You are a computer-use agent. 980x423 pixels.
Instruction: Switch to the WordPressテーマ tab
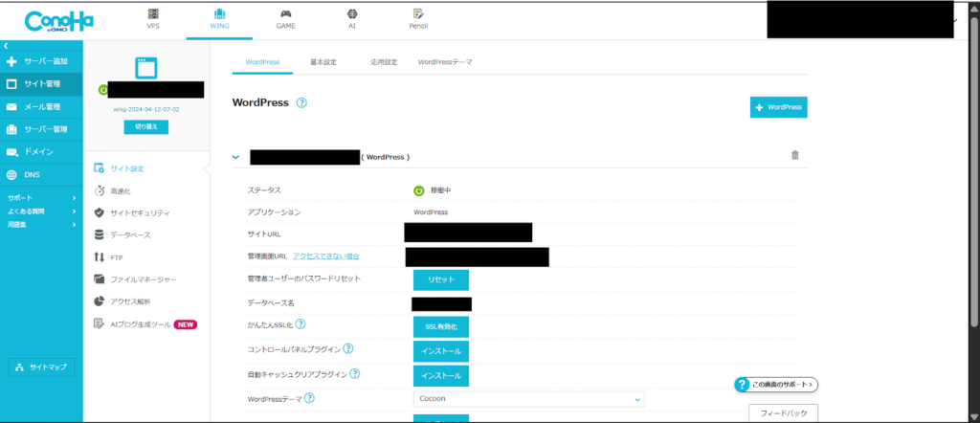445,62
